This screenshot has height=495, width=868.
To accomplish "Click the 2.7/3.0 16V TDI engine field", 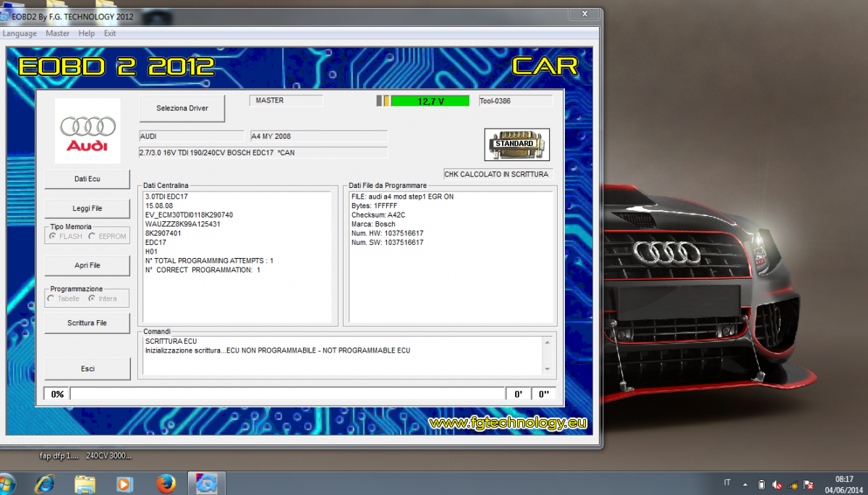I will [x=263, y=152].
